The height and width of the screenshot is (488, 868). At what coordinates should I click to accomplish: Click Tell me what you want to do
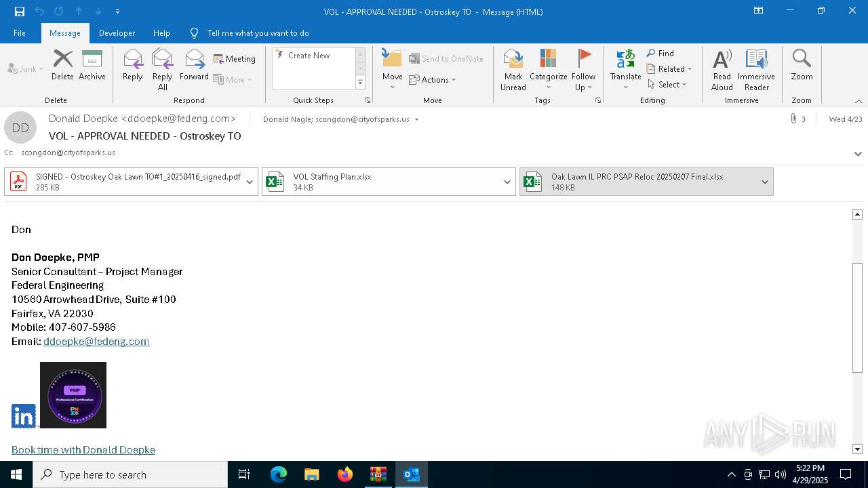258,33
